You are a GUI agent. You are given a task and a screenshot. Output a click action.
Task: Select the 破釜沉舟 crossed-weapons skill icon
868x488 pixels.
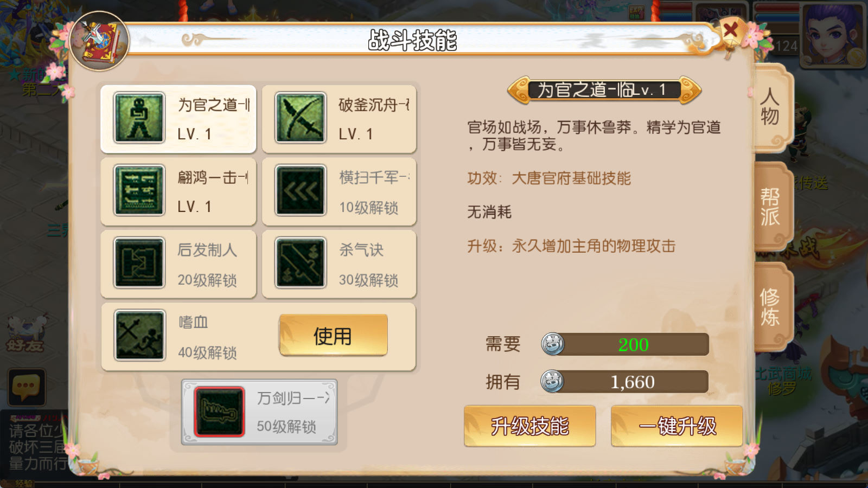tap(300, 118)
